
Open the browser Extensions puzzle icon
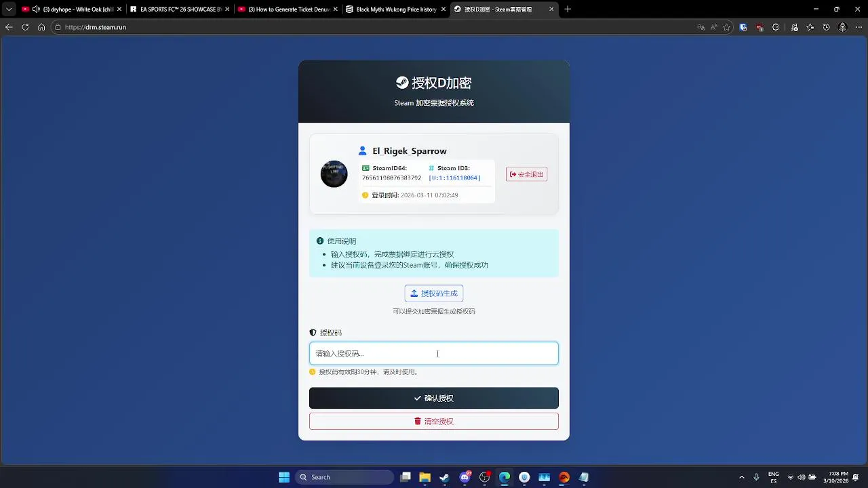point(776,27)
